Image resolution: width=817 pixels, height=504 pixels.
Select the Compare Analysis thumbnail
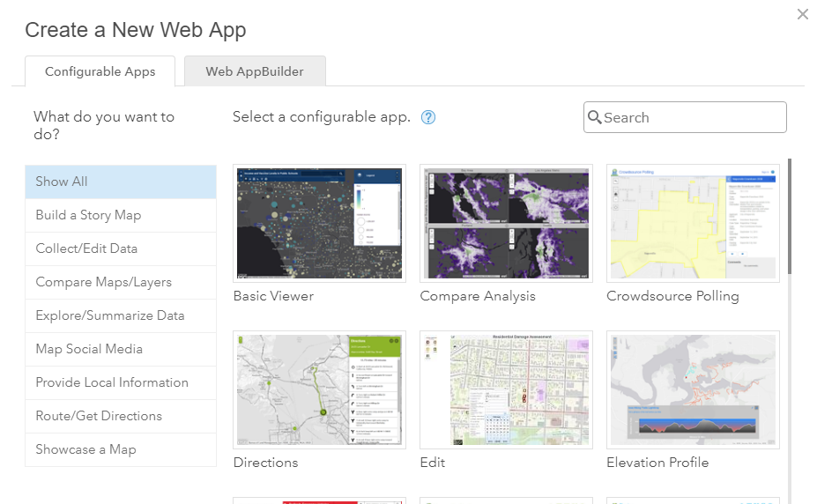[506, 224]
